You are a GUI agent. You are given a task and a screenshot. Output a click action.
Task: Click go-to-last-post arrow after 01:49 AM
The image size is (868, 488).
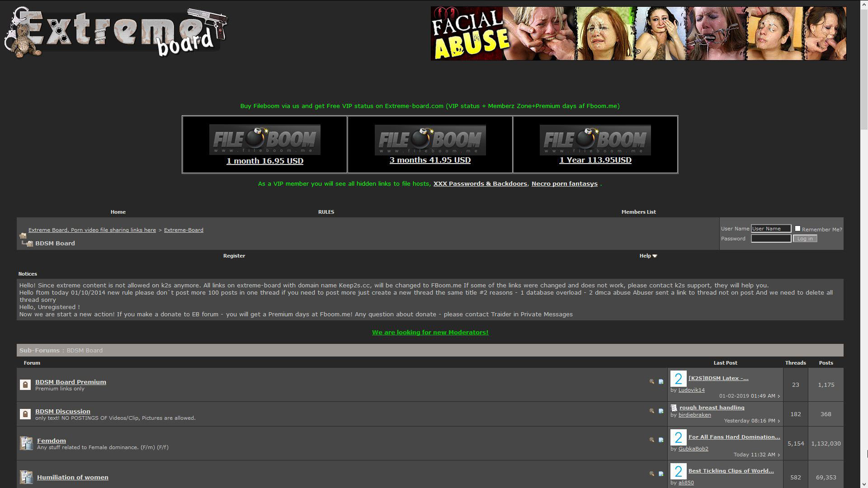click(x=778, y=396)
